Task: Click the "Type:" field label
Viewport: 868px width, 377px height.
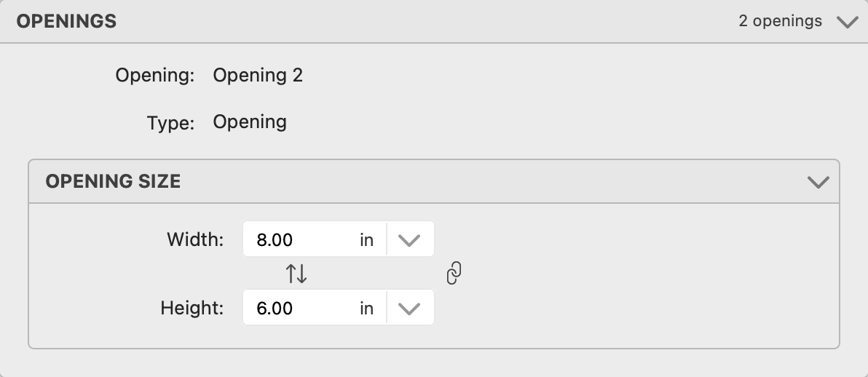Action: point(170,122)
